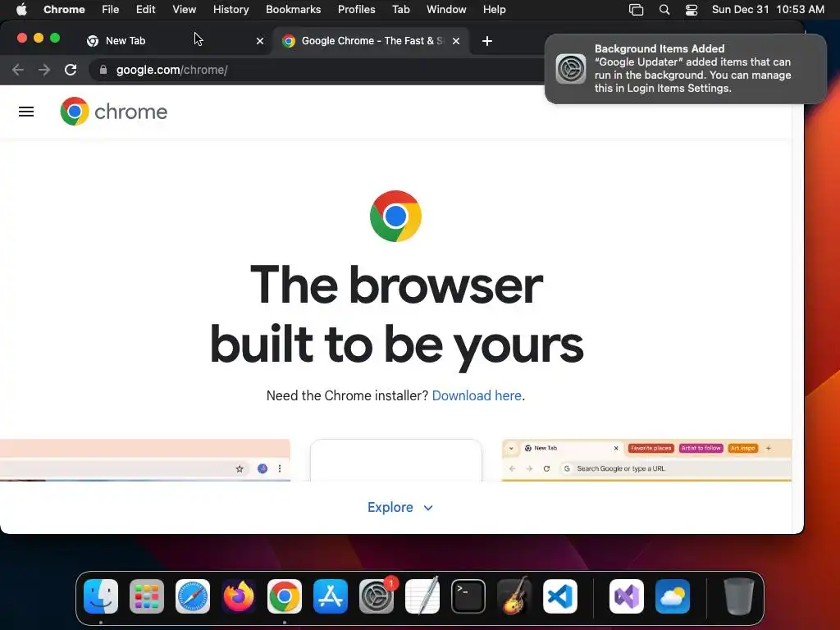Click the large Chrome logo on page
Viewport: 840px width, 630px height.
396,216
